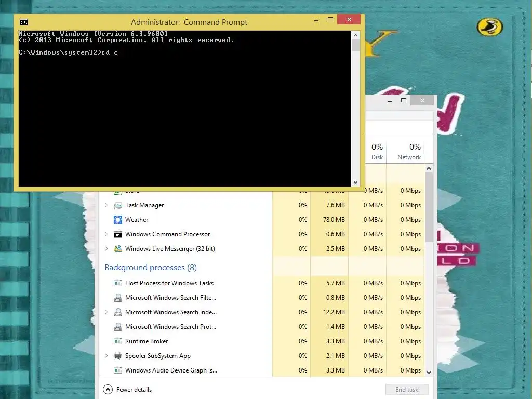
Task: Click the 2.5 MB memory cell
Action: (x=329, y=249)
